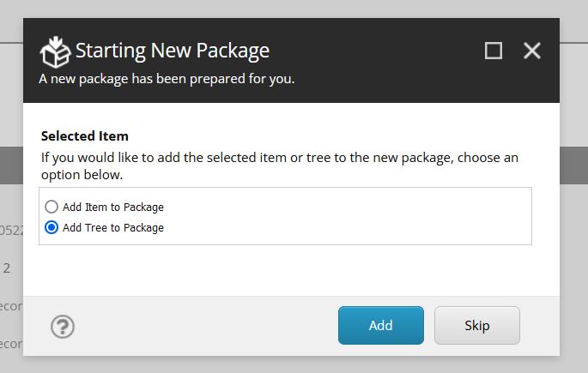Close the dialog with the X icon

coord(532,51)
